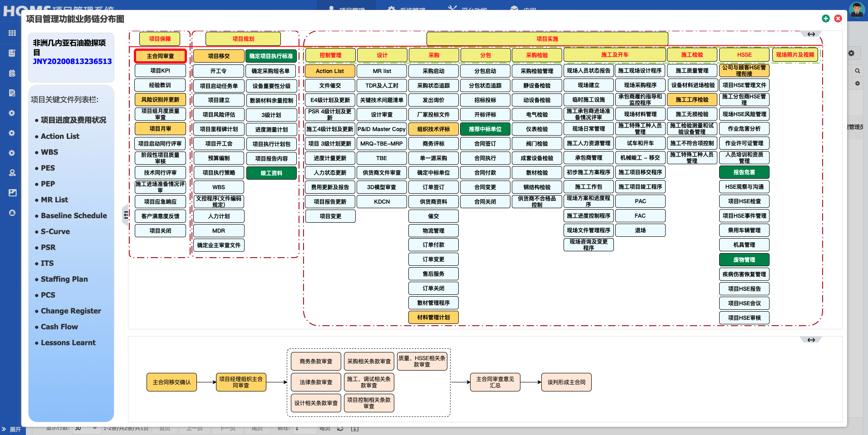Click the 推荐中标单位 green node
The image size is (868, 435).
tap(485, 129)
